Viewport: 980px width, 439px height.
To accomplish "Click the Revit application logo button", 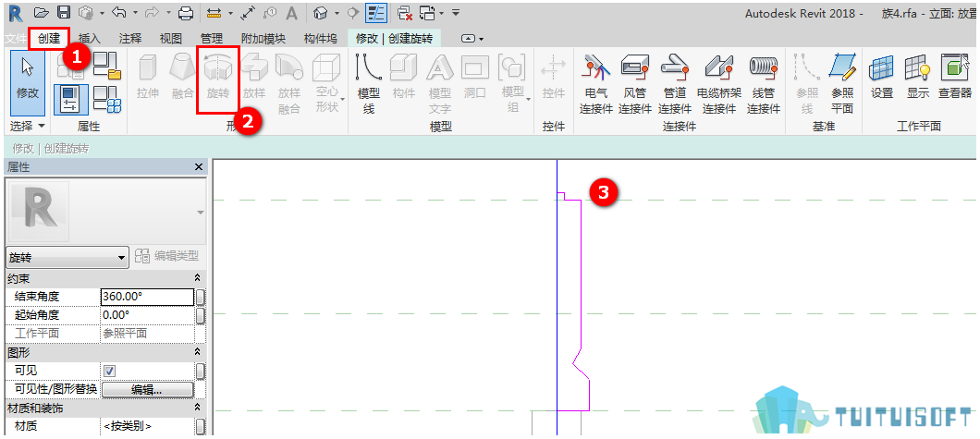I will click(15, 12).
